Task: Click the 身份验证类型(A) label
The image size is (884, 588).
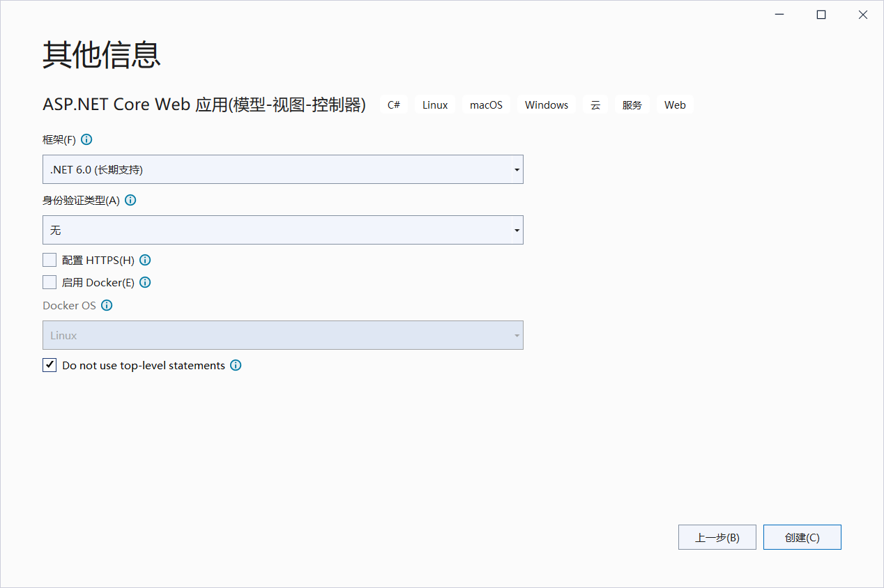Action: click(81, 200)
